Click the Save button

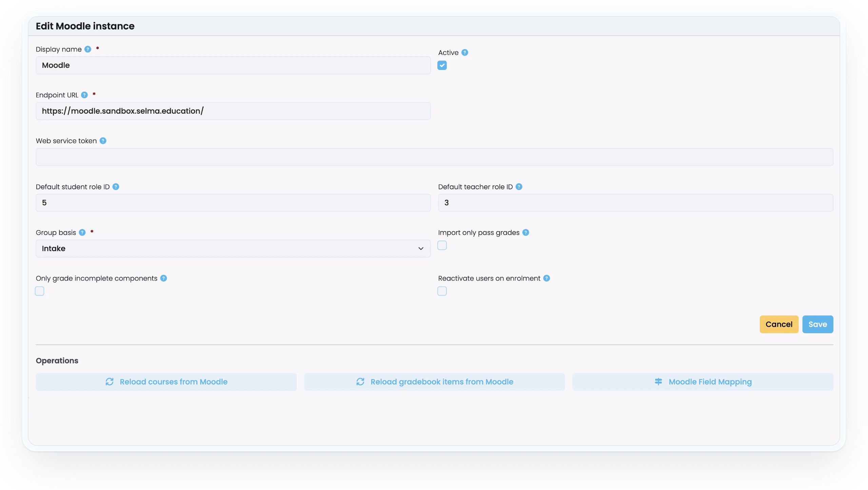(817, 324)
